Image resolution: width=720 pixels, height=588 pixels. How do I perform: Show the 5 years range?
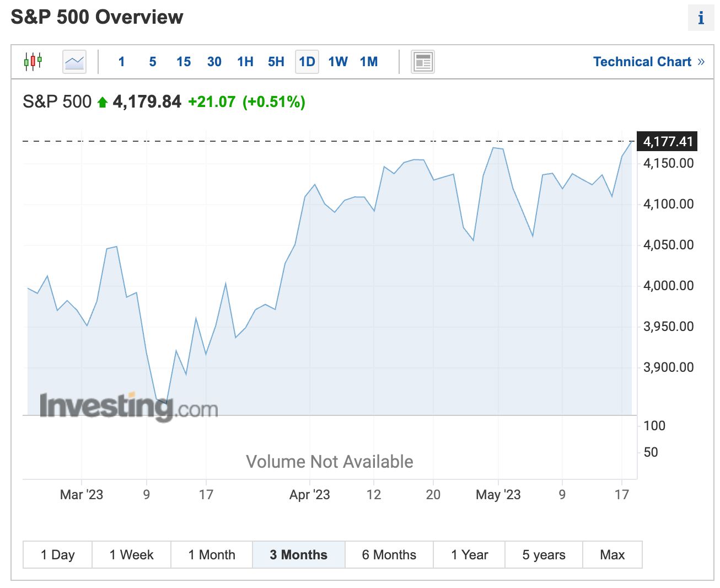pos(544,555)
